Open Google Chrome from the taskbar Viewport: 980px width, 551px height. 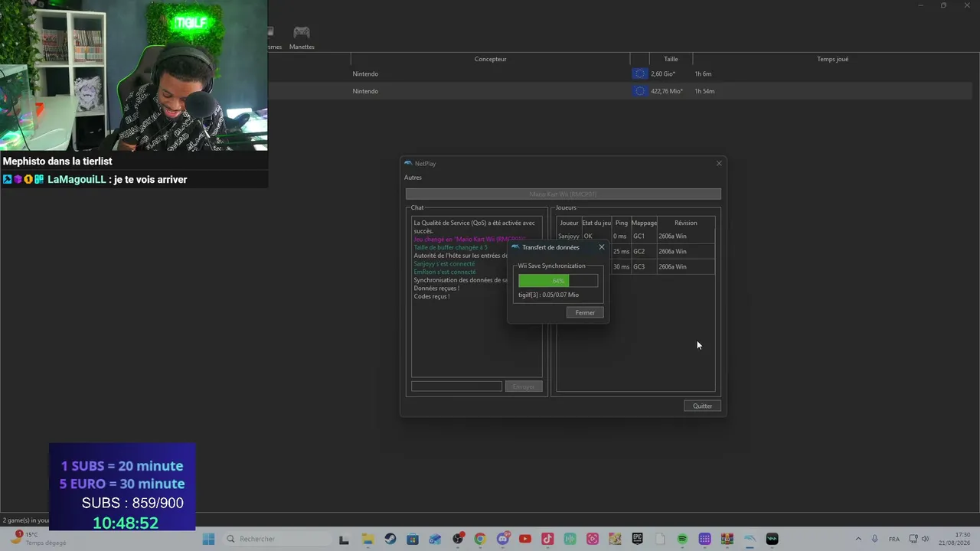480,539
